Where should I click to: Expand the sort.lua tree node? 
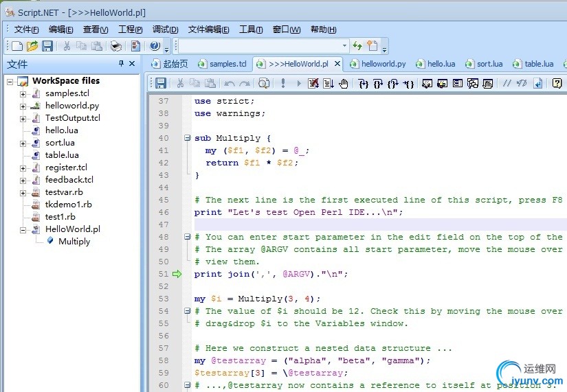click(x=23, y=143)
